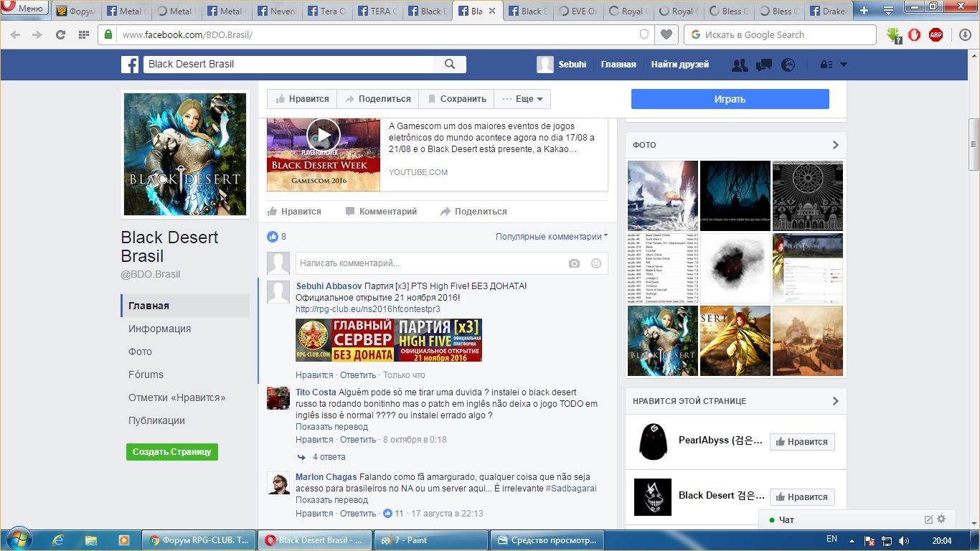Click the search magnifier icon in Facebook bar
Screen dimensions: 980x551
[450, 64]
